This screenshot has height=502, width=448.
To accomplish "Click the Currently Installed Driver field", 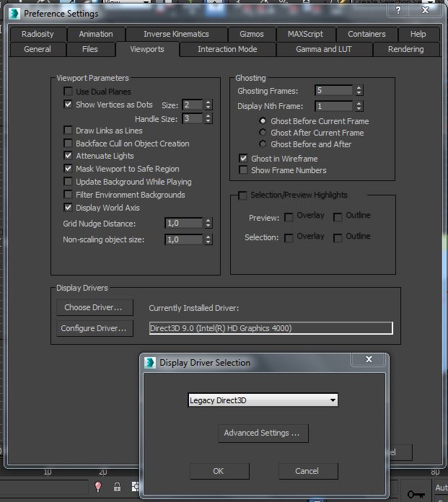I will [x=271, y=328].
